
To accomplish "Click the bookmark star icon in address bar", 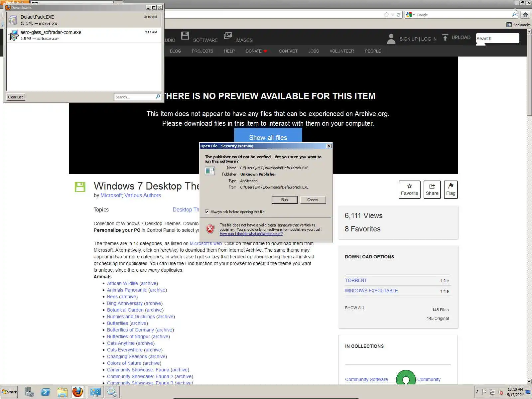I will click(x=386, y=15).
